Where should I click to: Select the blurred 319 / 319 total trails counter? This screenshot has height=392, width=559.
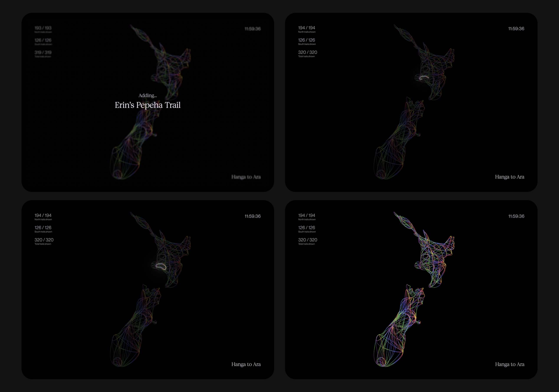tap(43, 52)
